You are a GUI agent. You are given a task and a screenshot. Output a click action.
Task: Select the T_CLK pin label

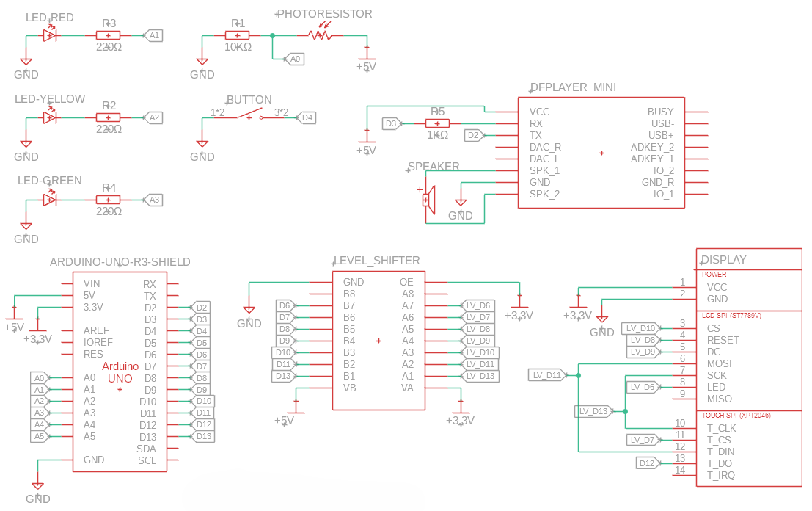click(721, 429)
